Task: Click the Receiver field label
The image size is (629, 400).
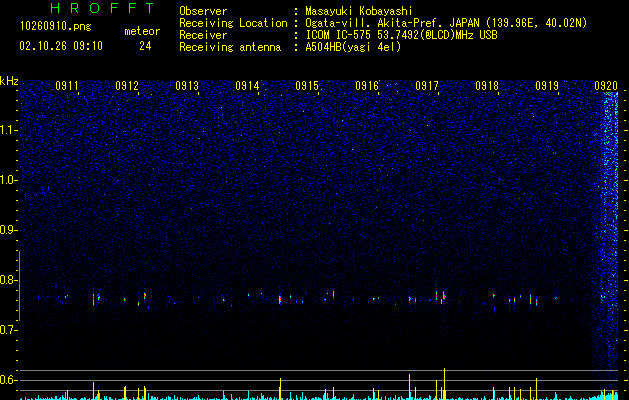Action: click(x=203, y=35)
